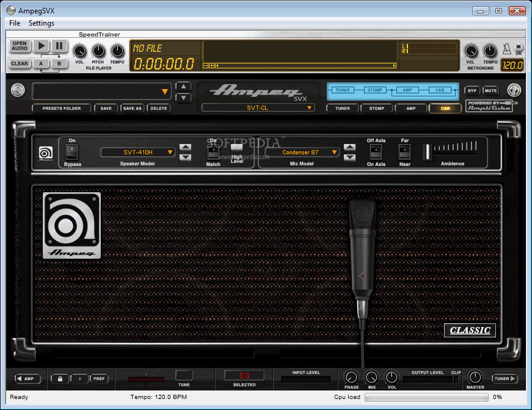The height and width of the screenshot is (410, 532).
Task: Click the CLEAR button
Action: (20, 63)
